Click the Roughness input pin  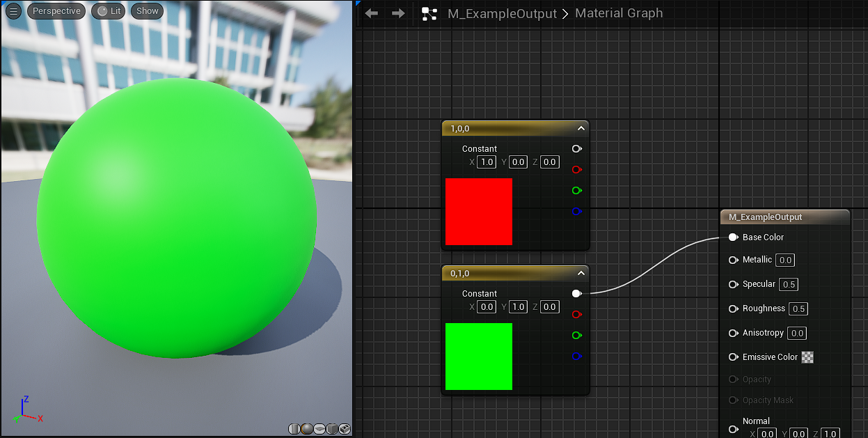click(x=733, y=308)
